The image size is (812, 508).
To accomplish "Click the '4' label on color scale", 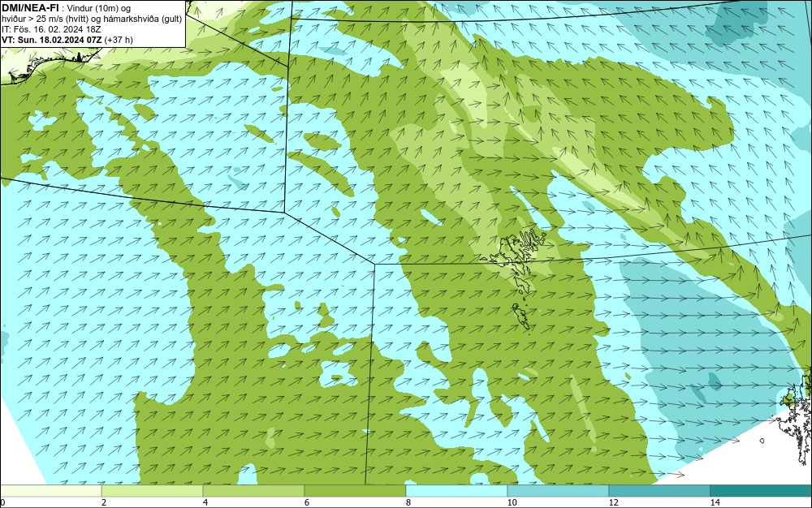I will (205, 503).
